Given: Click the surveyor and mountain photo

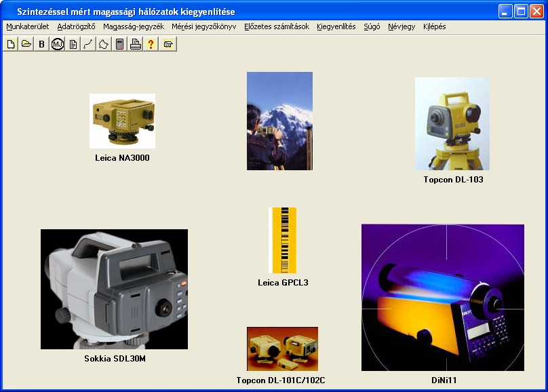Looking at the screenshot, I should 279,121.
